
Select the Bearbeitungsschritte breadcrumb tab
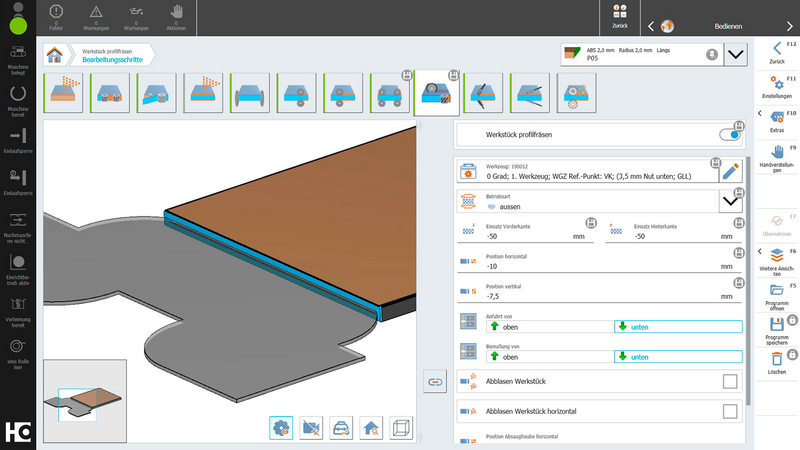point(112,60)
